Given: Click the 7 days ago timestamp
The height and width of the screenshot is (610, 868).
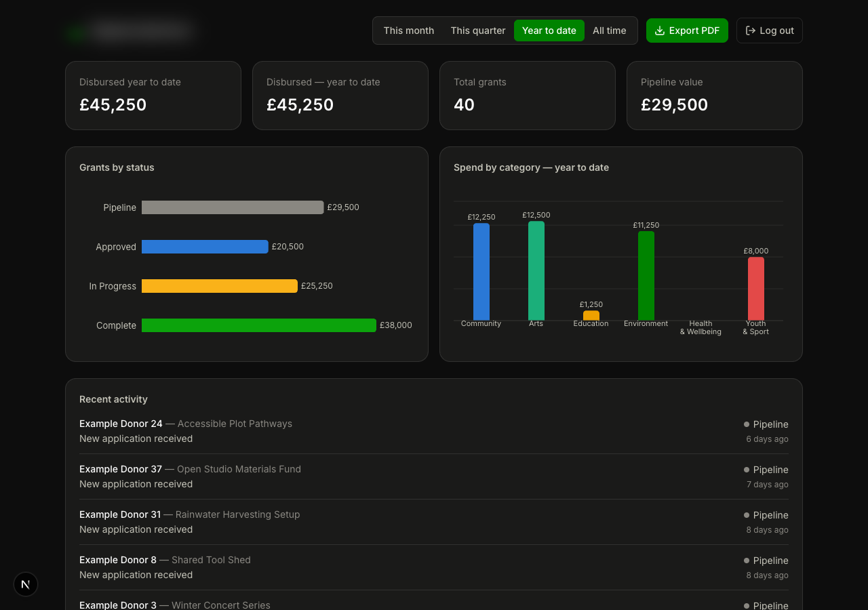Looking at the screenshot, I should click(767, 485).
